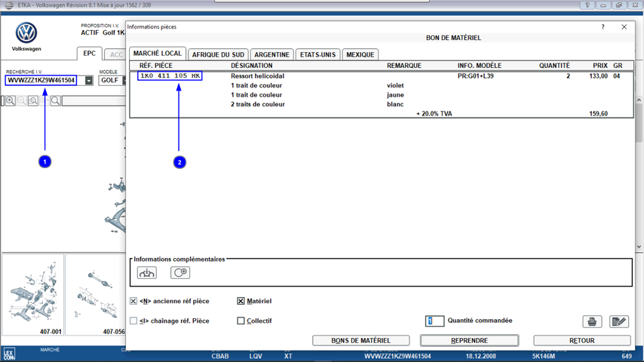The width and height of the screenshot is (644, 362).
Task: Select illustration thumbnail 407-001
Action: tap(33, 295)
